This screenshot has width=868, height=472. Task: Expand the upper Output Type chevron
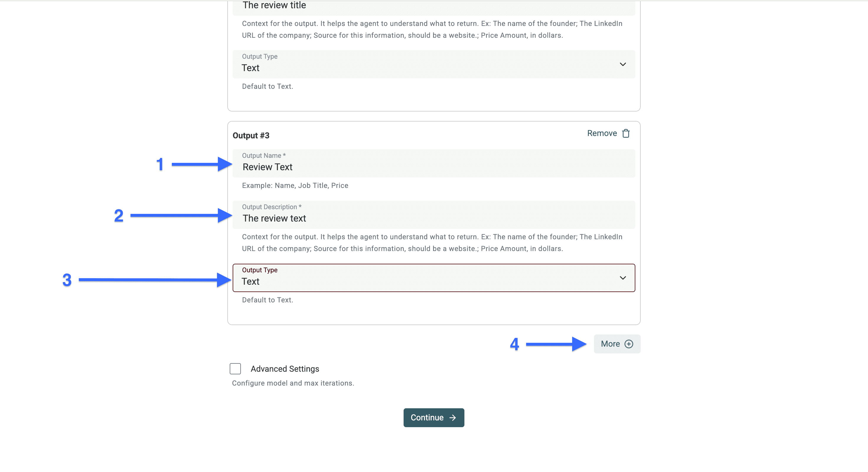pos(623,64)
